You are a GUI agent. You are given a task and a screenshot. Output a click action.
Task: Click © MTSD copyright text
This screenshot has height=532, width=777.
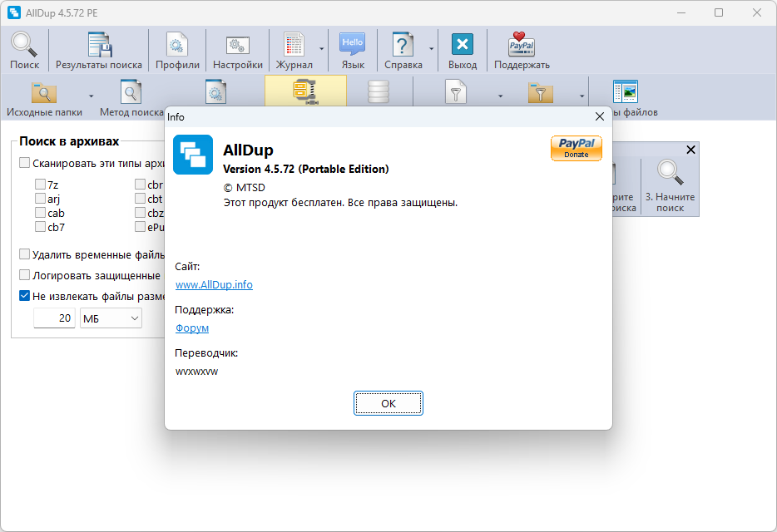[x=244, y=188]
